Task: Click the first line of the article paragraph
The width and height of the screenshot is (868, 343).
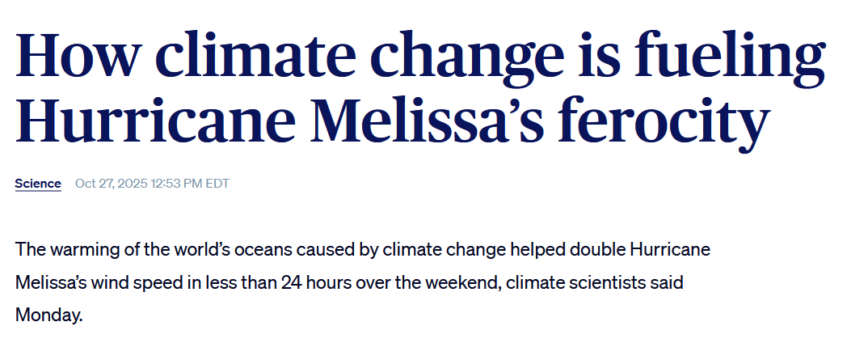Action: click(362, 249)
